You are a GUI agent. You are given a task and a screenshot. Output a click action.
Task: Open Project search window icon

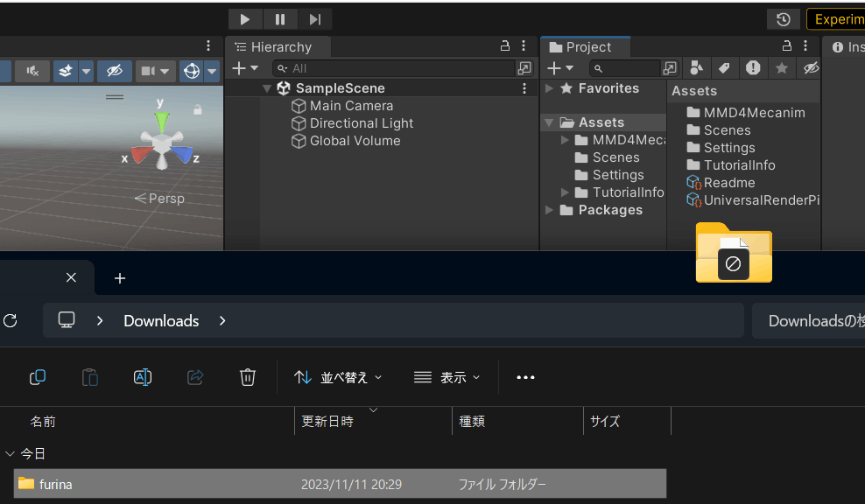[x=670, y=68]
